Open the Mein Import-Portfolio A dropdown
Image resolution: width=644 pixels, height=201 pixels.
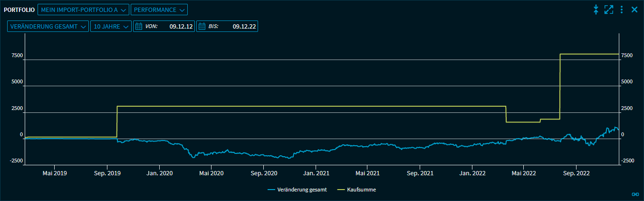[83, 10]
